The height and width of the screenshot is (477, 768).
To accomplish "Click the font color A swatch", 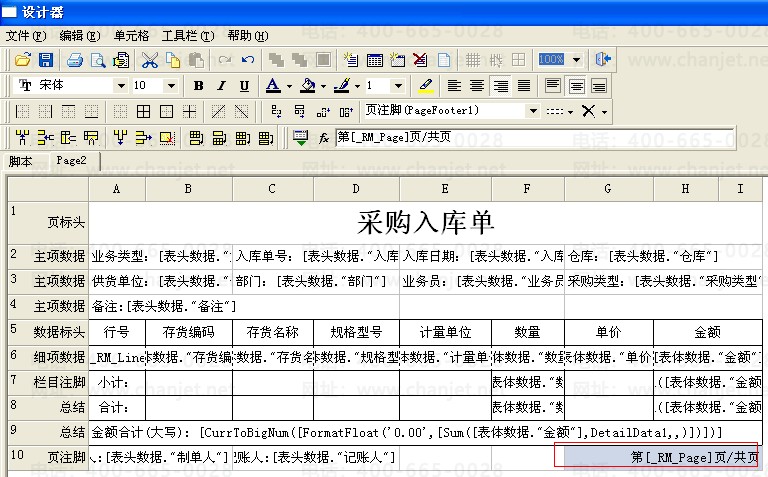I will pos(273,86).
